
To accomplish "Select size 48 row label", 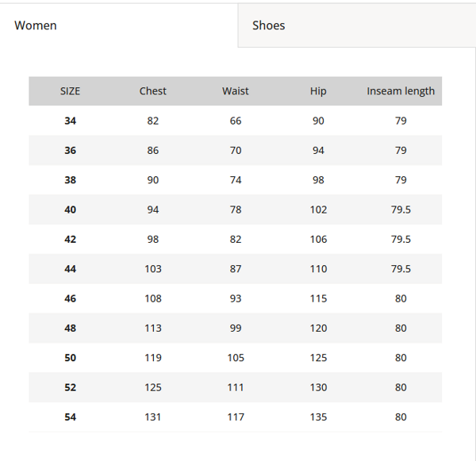I will [x=70, y=328].
